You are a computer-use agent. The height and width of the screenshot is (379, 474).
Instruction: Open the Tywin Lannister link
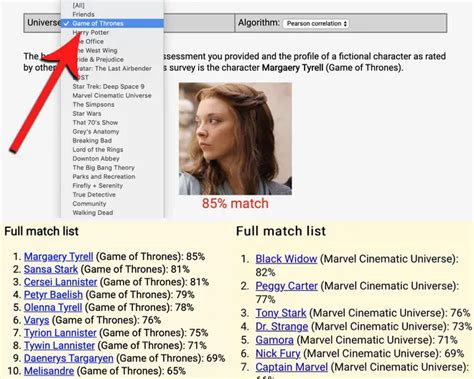click(x=59, y=345)
